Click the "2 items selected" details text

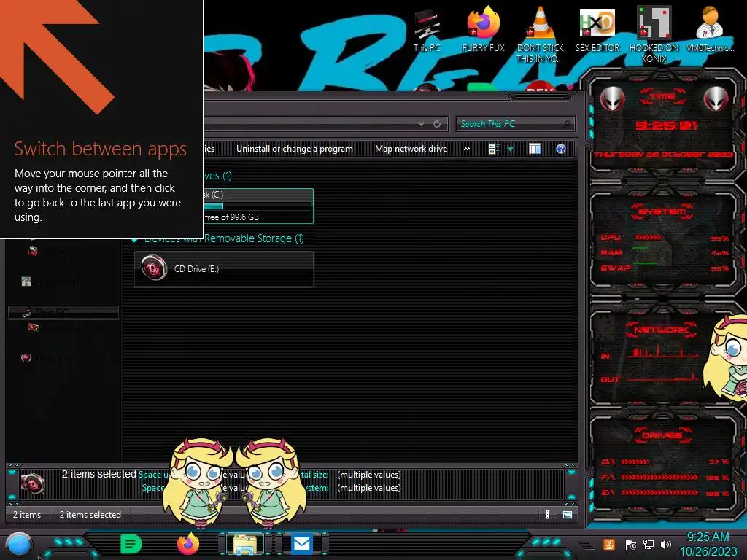point(99,474)
